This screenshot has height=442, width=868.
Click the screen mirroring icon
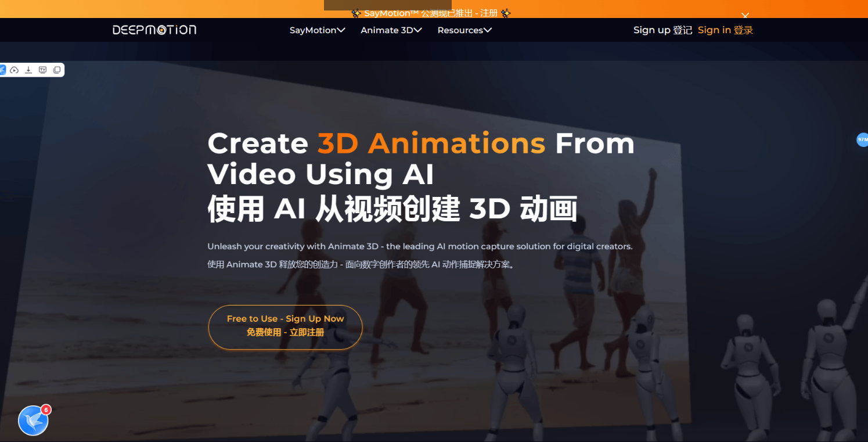(x=57, y=69)
